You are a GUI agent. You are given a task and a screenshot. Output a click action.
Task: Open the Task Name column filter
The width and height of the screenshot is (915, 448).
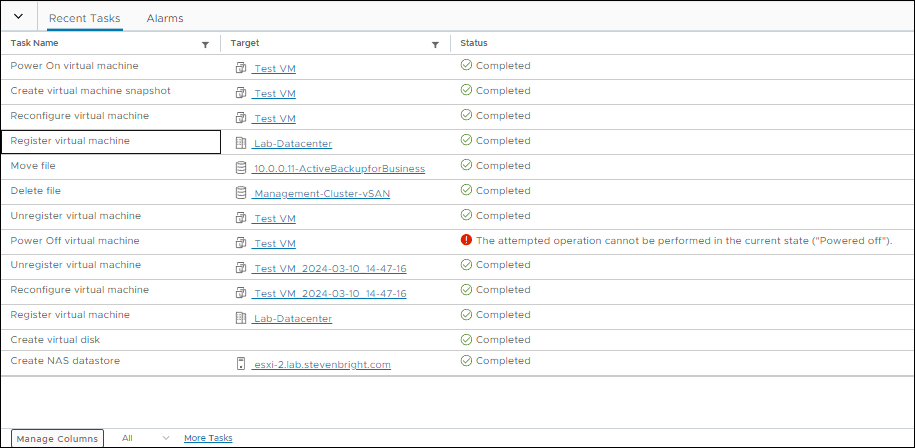click(x=205, y=44)
